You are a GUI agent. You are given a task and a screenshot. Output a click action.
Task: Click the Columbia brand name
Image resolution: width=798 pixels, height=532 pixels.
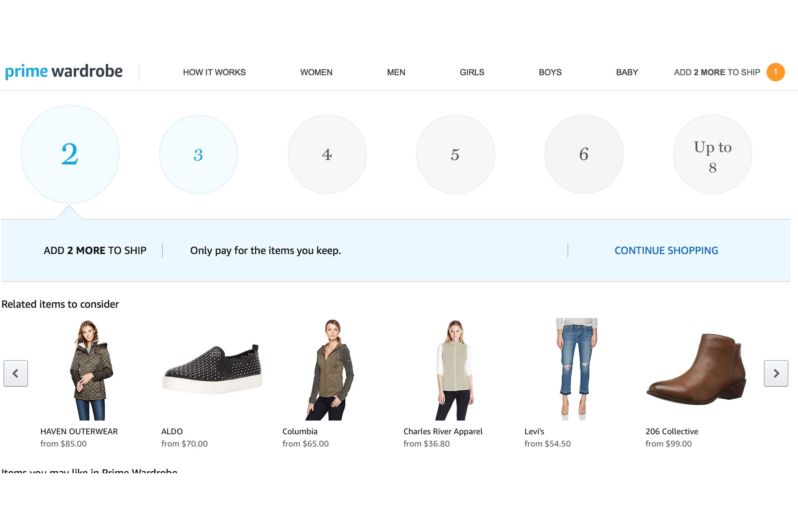tap(300, 431)
